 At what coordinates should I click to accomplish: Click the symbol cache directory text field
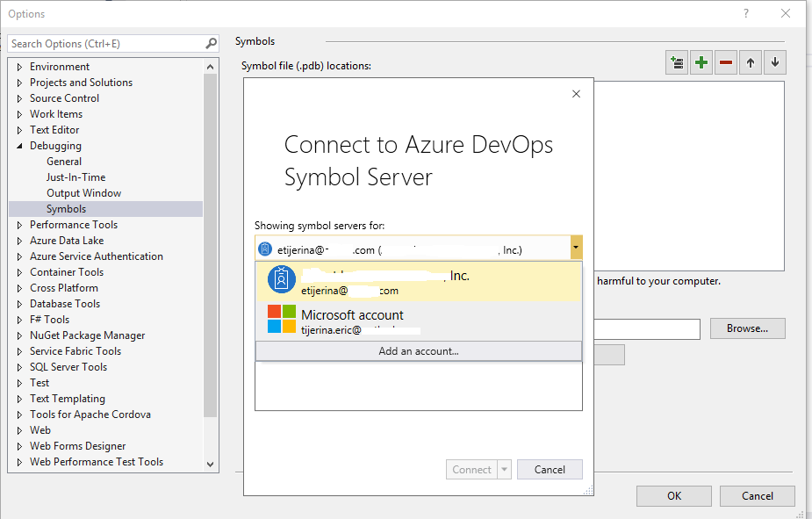tap(647, 329)
